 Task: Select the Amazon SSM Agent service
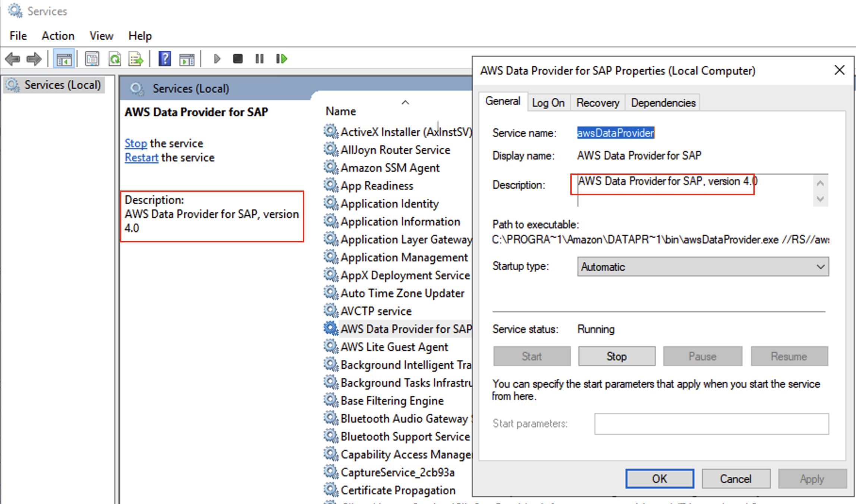coord(390,168)
